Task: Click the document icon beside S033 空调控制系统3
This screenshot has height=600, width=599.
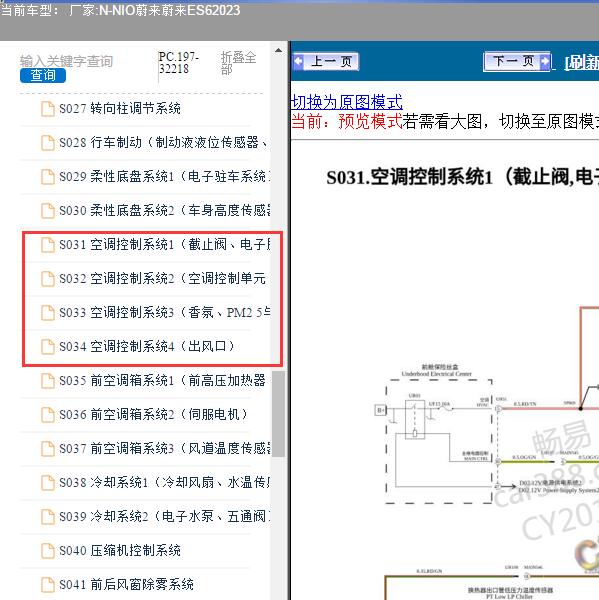Action: point(48,313)
